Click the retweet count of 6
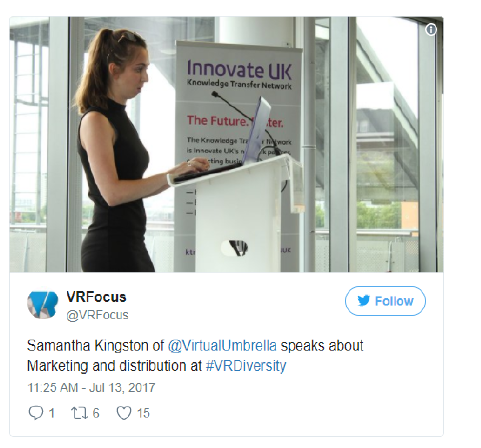 click(96, 413)
